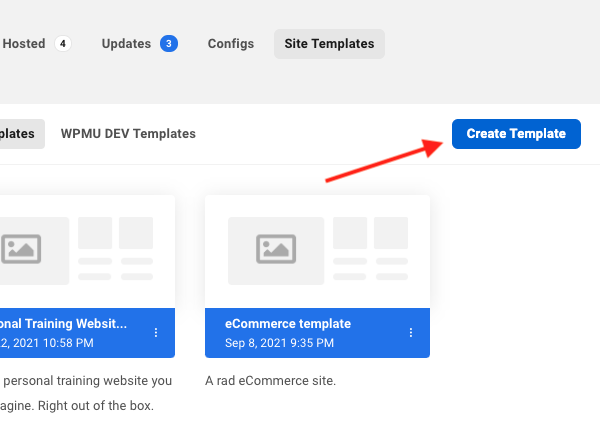Open the Personal Training template preview blocks
Screen dimensions: 600x437
coord(115,248)
